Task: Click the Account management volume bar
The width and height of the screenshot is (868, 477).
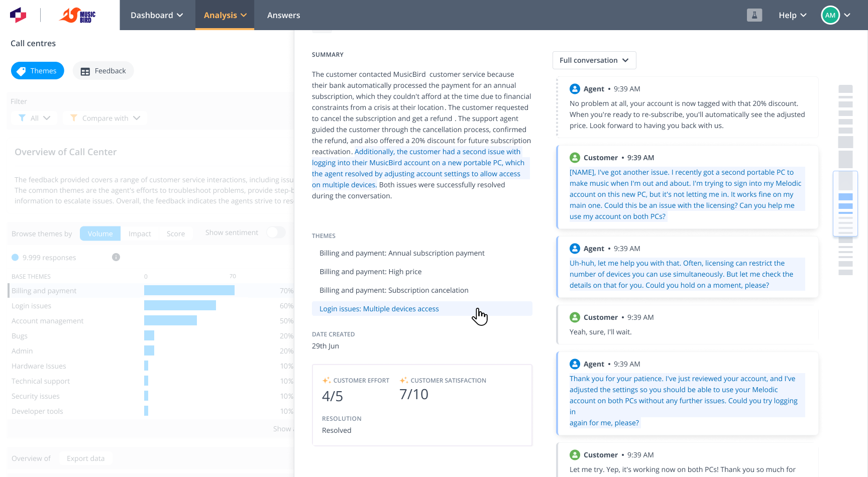Action: [x=170, y=320]
